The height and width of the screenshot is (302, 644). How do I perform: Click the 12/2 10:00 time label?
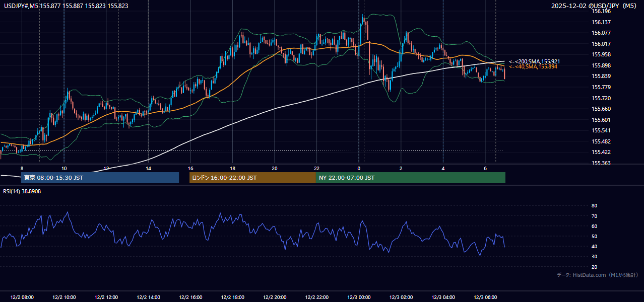tap(64, 297)
